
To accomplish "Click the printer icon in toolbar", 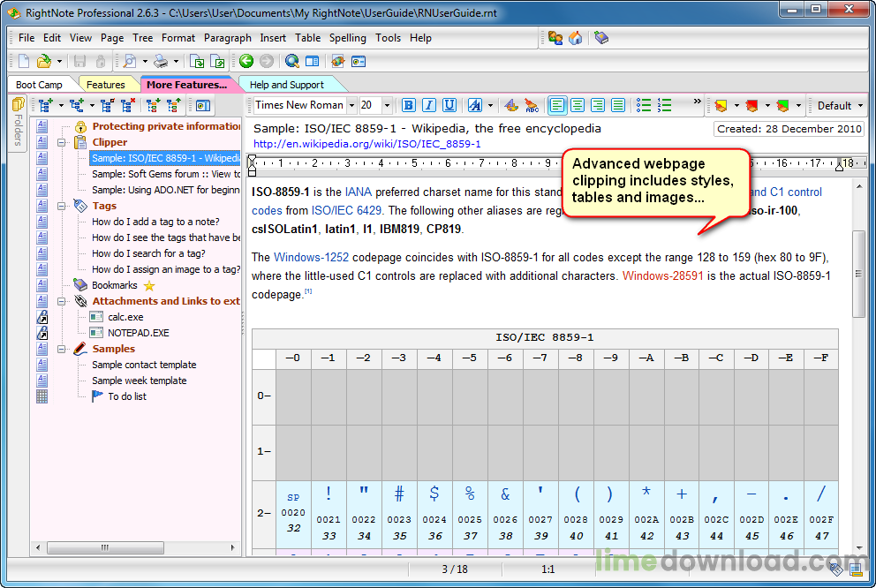I will (161, 61).
